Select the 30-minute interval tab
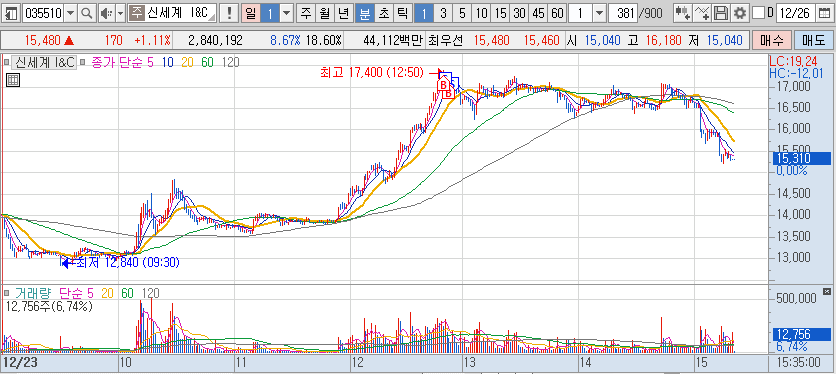Screen dimensions: 836x374 pyautogui.click(x=519, y=13)
